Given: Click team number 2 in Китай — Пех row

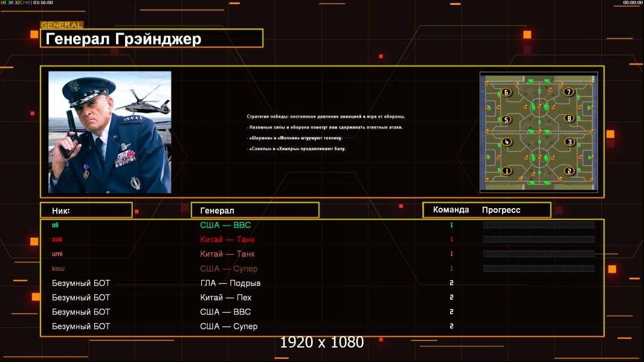Looking at the screenshot, I should point(451,297).
